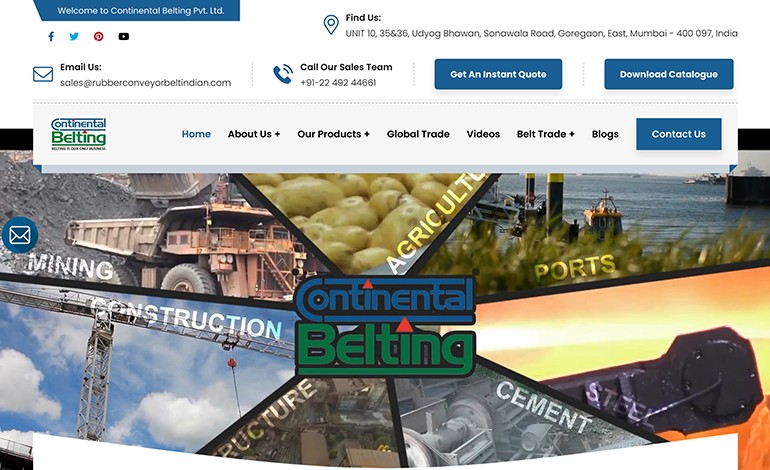Click the sales@rubberconveyorbeltindian.com email link
The image size is (770, 470).
[x=145, y=83]
